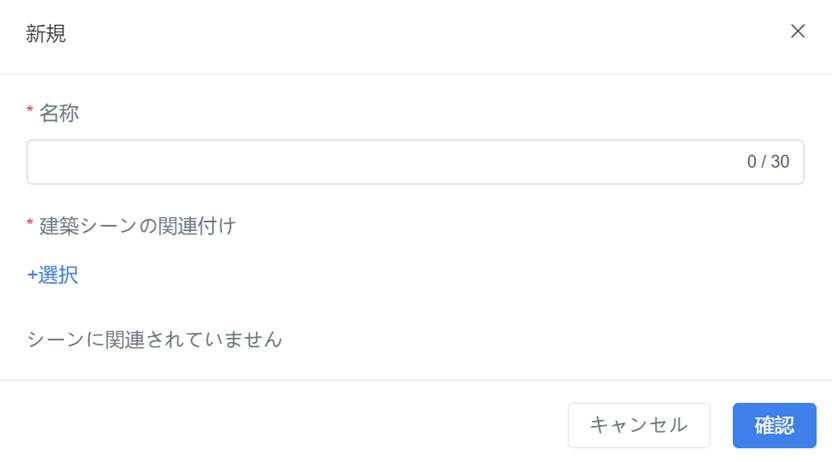Click the 建築シーンの関連付け label

pos(137,226)
